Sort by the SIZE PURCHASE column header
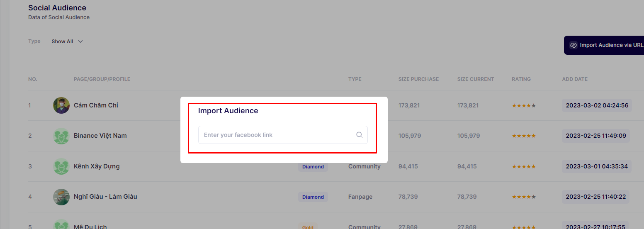Viewport: 644px width, 229px height. (x=418, y=79)
